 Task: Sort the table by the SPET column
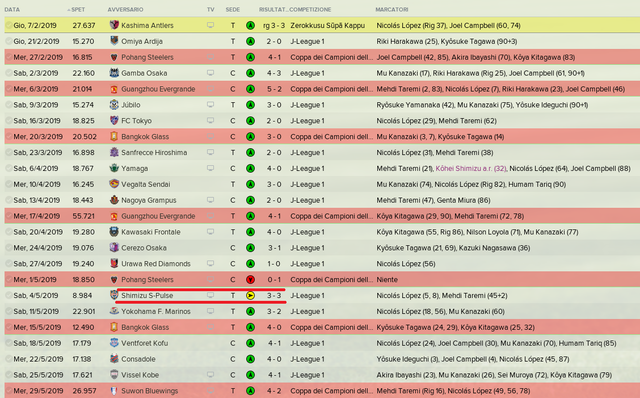[x=78, y=9]
